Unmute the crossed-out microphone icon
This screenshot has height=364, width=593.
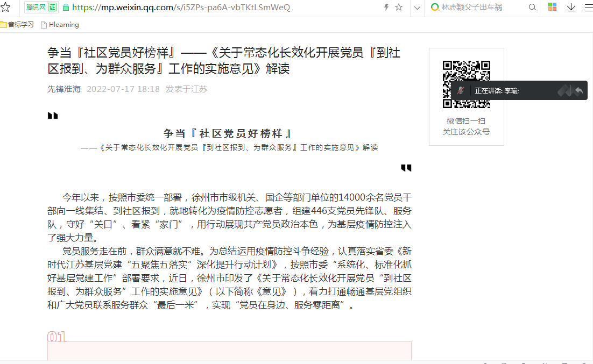tap(461, 90)
